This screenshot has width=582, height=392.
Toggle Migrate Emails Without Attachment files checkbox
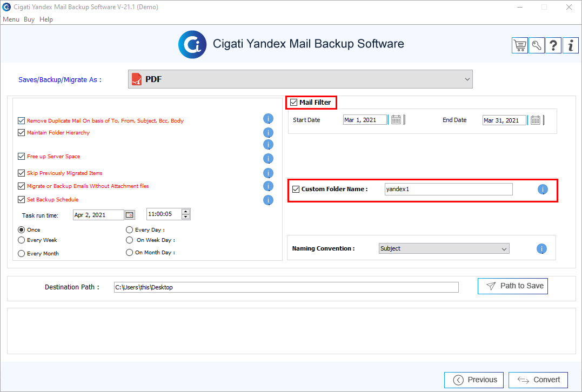click(21, 186)
